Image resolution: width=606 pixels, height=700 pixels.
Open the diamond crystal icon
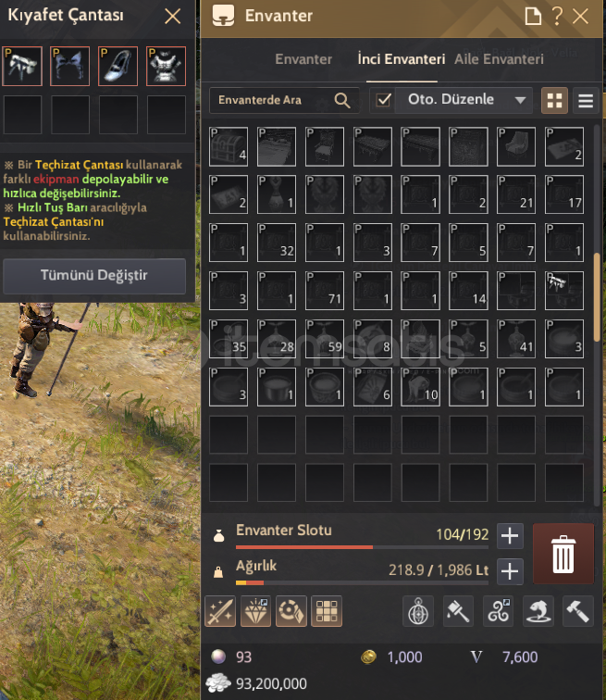click(x=255, y=611)
